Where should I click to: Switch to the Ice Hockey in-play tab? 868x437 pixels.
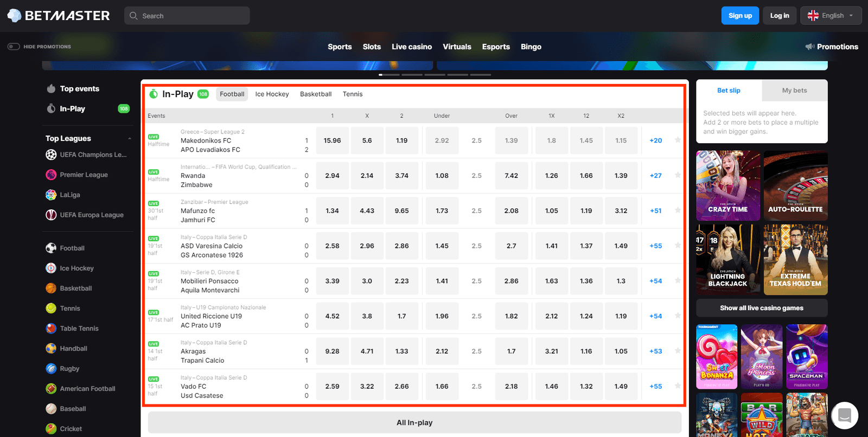tap(272, 94)
